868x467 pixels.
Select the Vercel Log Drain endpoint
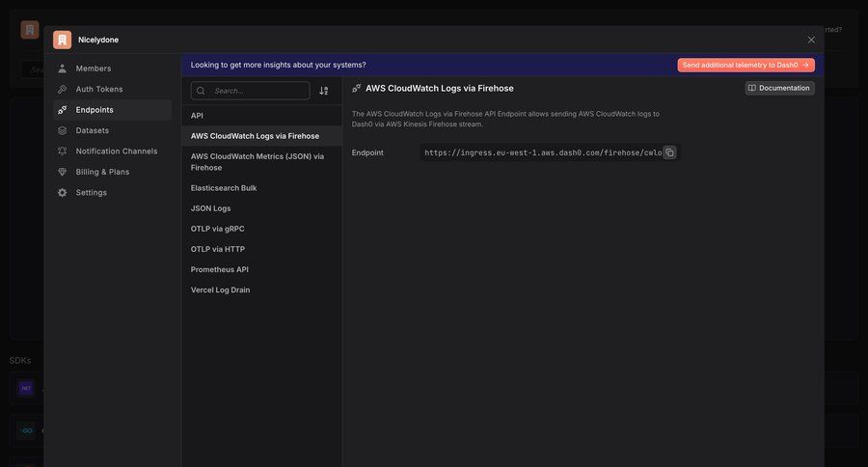click(x=261, y=290)
